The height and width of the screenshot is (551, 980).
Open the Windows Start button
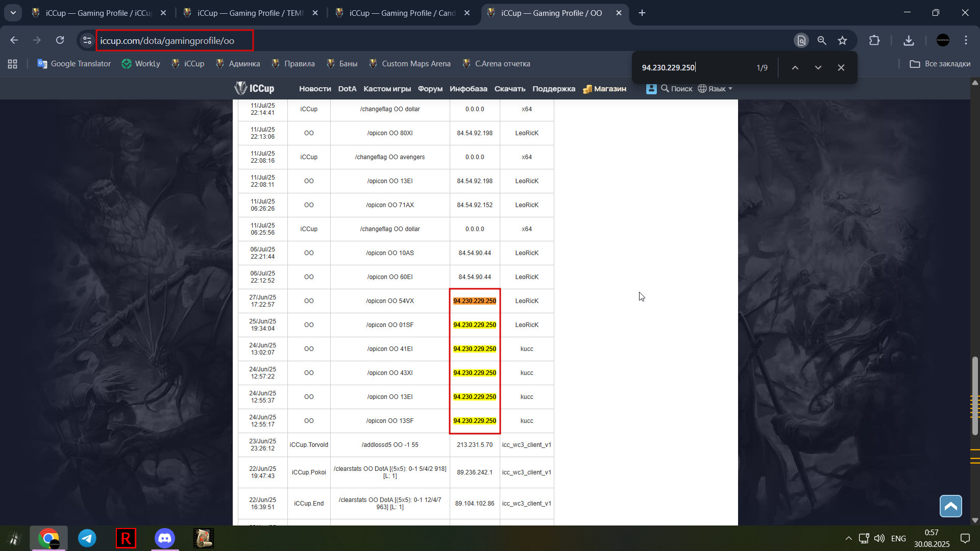point(14,538)
